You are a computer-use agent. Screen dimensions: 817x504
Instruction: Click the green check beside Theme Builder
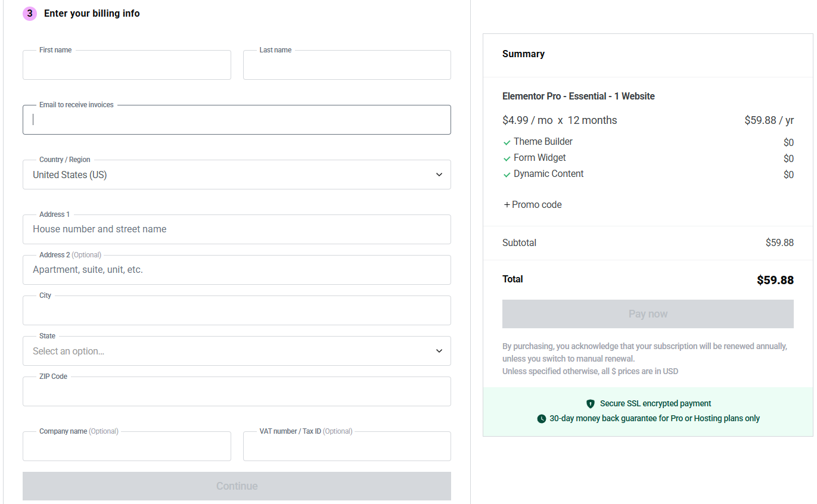(507, 142)
